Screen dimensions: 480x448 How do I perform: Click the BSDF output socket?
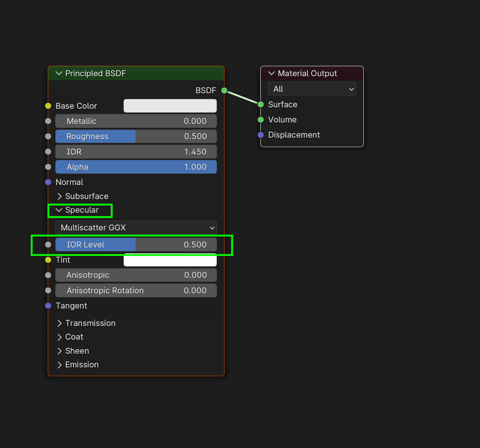[x=224, y=90]
